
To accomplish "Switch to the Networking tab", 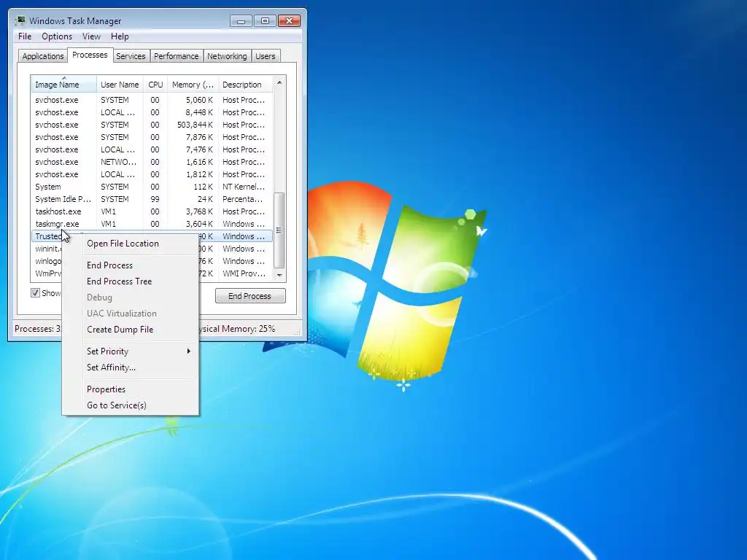I will point(227,56).
